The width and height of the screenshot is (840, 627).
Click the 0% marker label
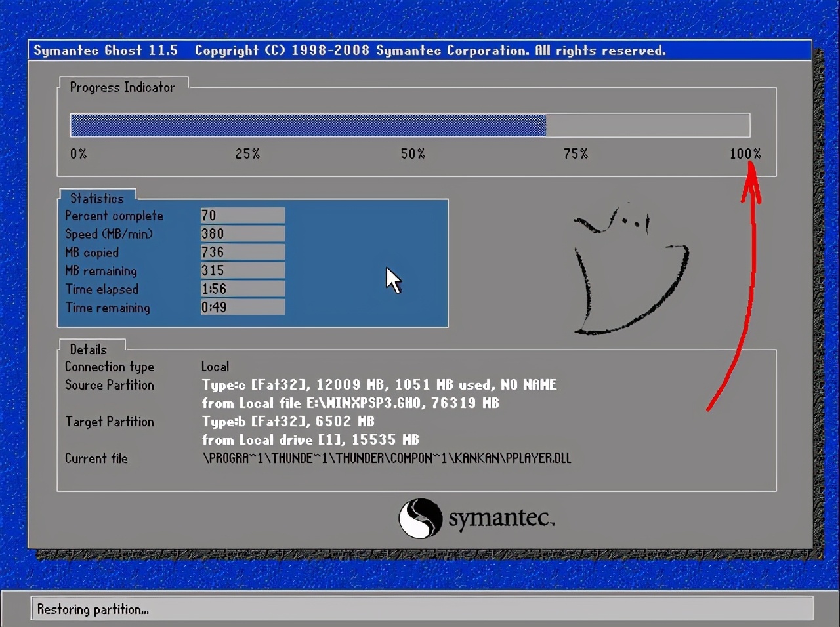click(77, 153)
